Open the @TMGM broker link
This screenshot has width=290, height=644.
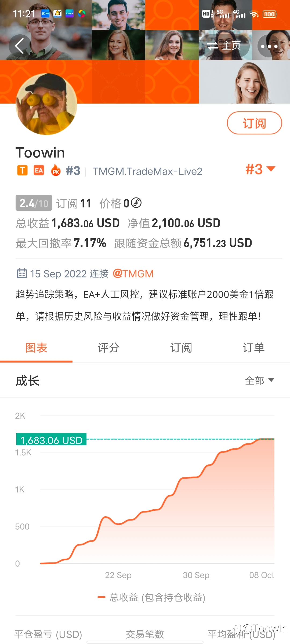pos(133,274)
